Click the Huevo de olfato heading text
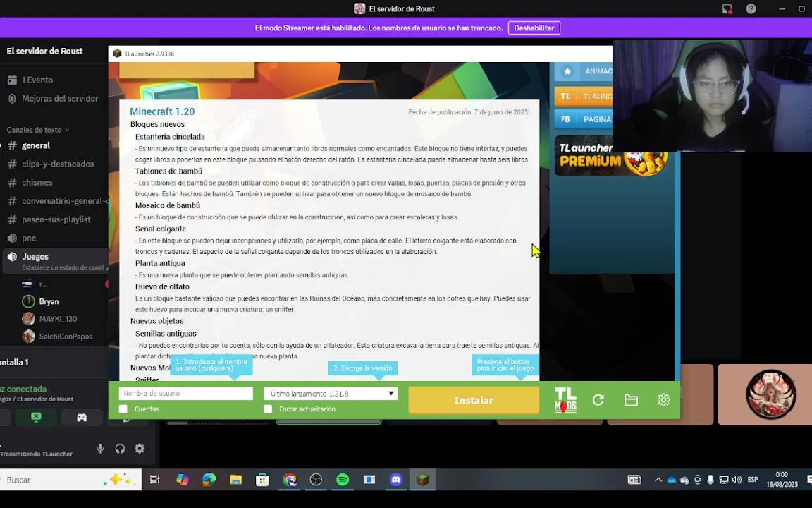Image resolution: width=812 pixels, height=508 pixels. pyautogui.click(x=162, y=286)
